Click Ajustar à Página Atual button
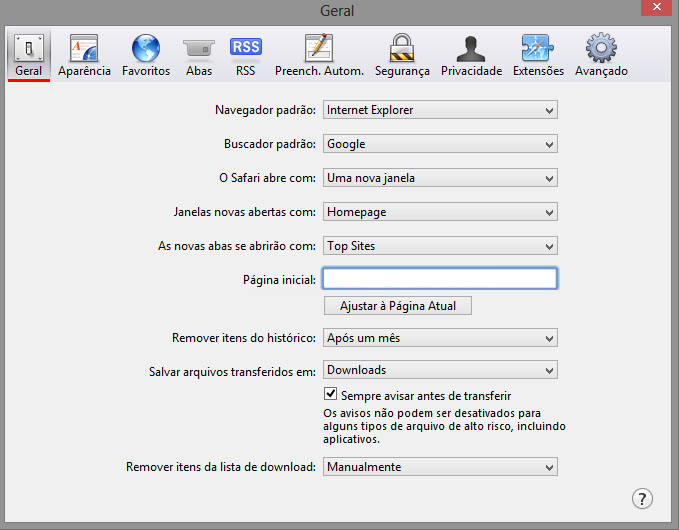The width and height of the screenshot is (679, 530). pos(397,306)
